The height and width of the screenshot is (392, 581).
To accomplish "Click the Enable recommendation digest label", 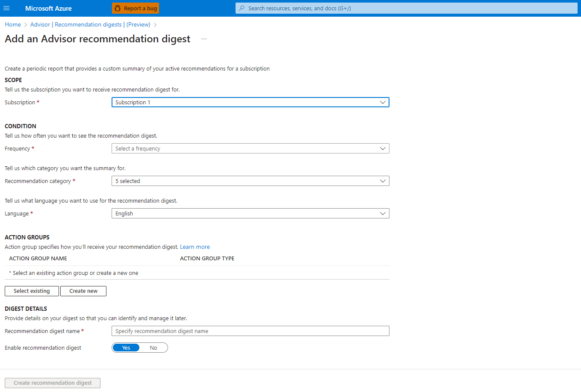I will [43, 348].
